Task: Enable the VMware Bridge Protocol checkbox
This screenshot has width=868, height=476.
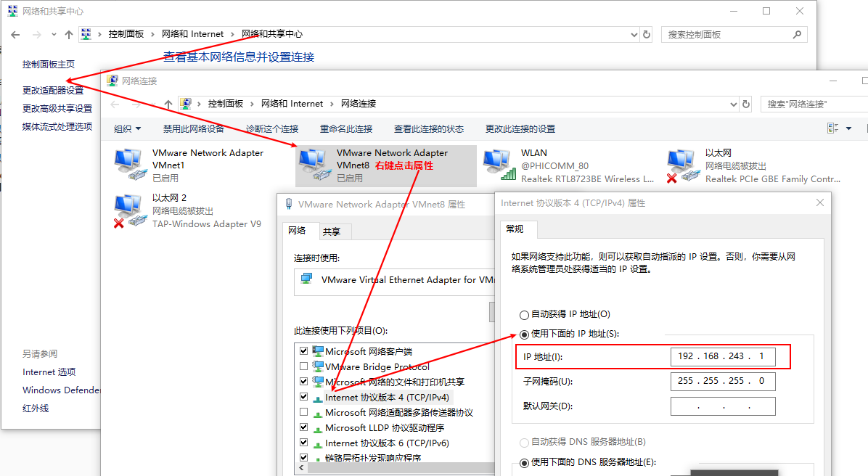Action: 303,366
